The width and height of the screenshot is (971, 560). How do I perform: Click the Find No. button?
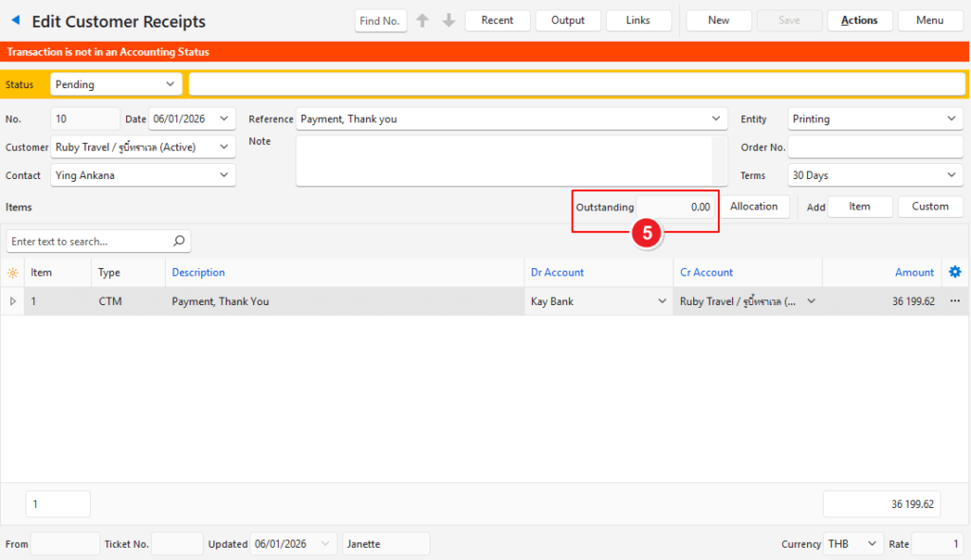(381, 21)
